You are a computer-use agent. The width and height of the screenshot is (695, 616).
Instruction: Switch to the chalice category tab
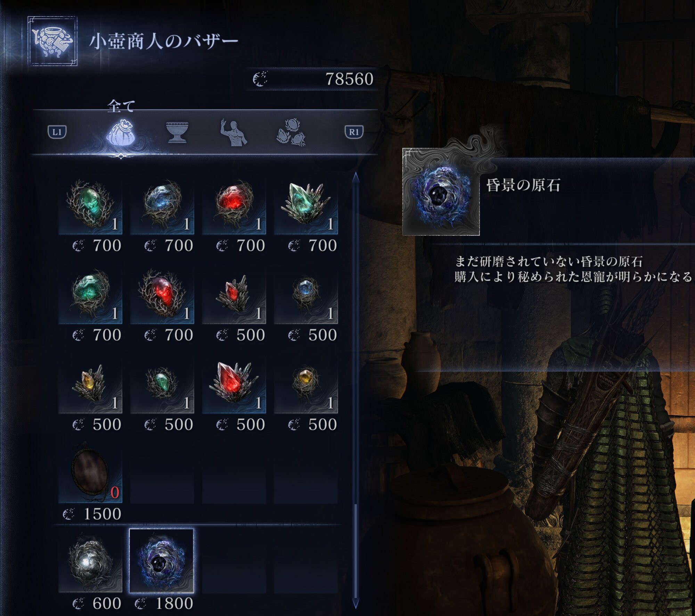(177, 132)
